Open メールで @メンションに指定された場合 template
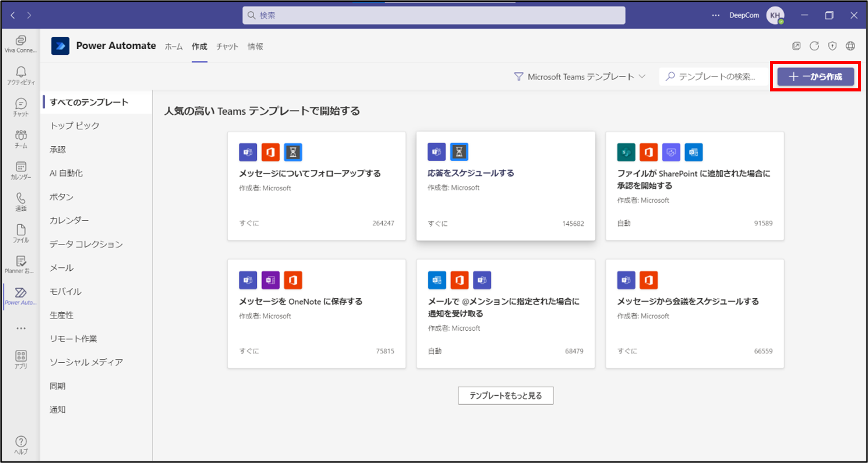 506,314
